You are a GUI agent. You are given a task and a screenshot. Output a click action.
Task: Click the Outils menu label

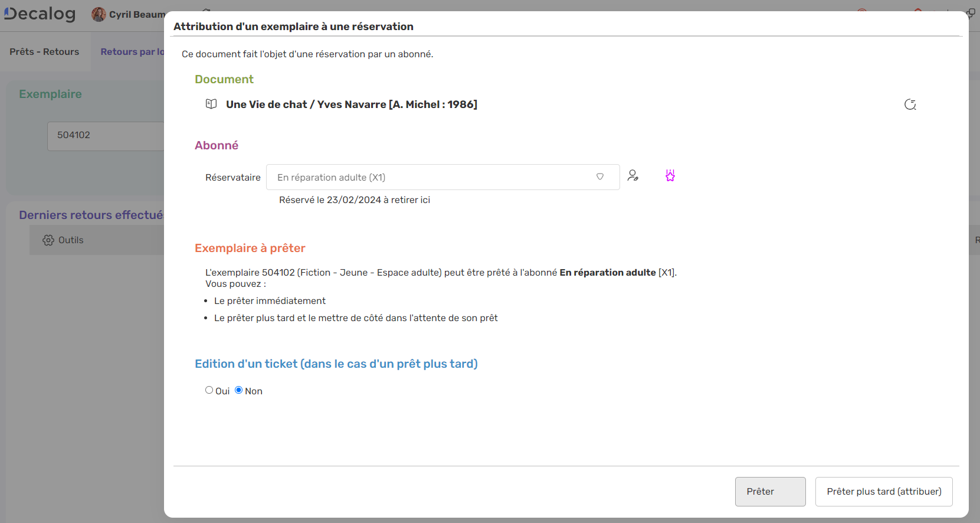(71, 240)
